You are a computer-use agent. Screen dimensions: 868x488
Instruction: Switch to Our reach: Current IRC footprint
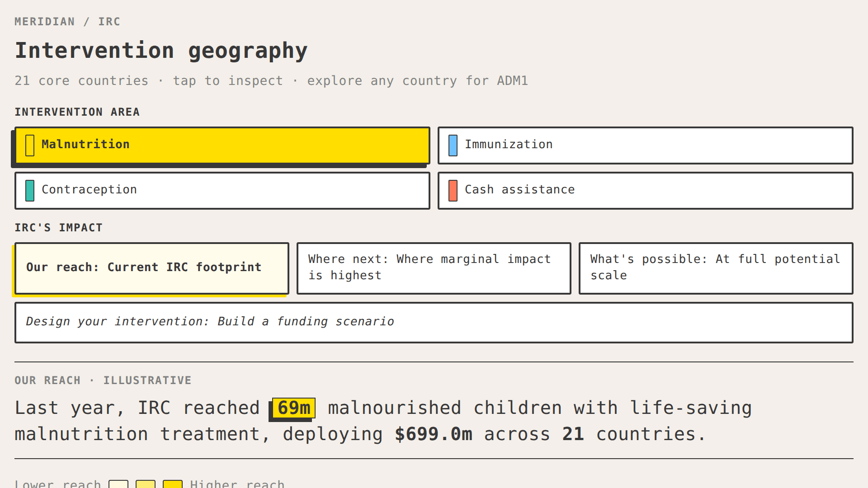[x=151, y=268]
